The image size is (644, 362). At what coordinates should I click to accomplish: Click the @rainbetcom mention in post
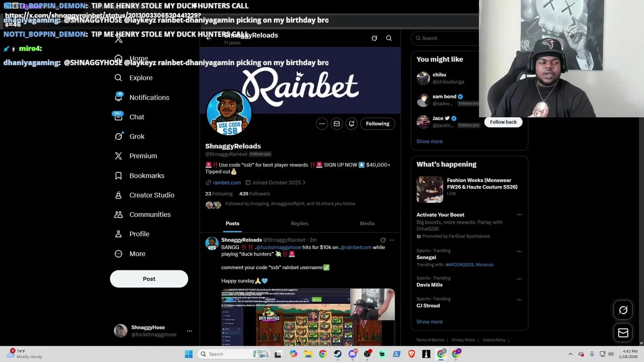tap(356, 247)
